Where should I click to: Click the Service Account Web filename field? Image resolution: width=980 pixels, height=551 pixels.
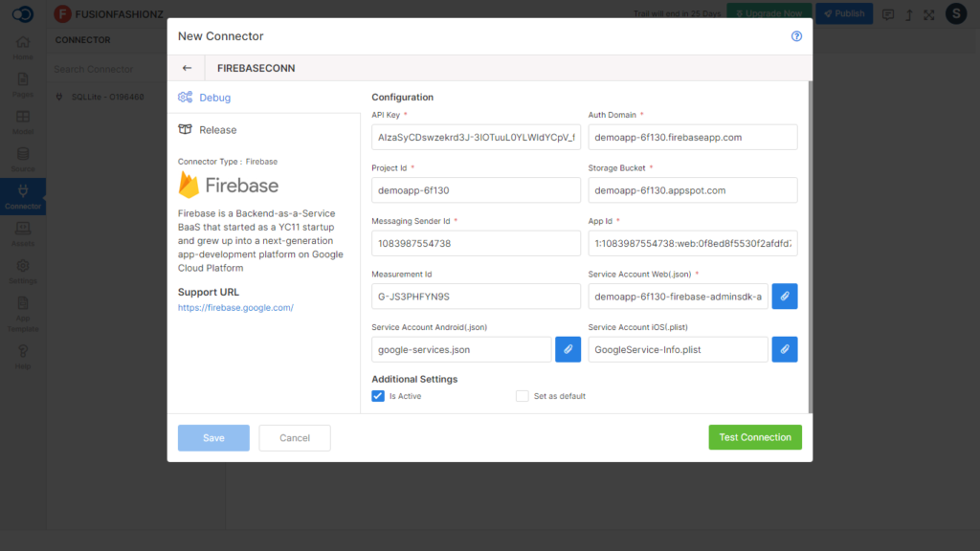pyautogui.click(x=679, y=297)
